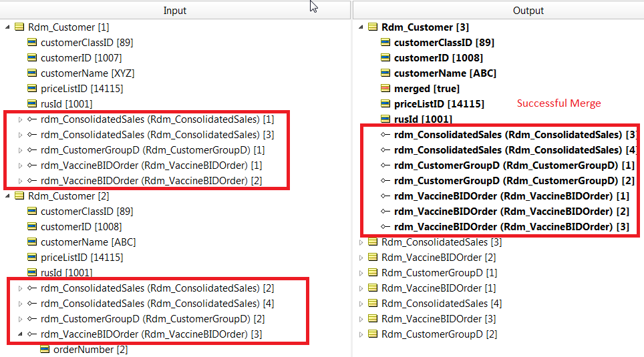Expand Output Rdm_VaccineBIDOrder [2] node
Viewport: 644px width, 357px height.
coord(361,258)
